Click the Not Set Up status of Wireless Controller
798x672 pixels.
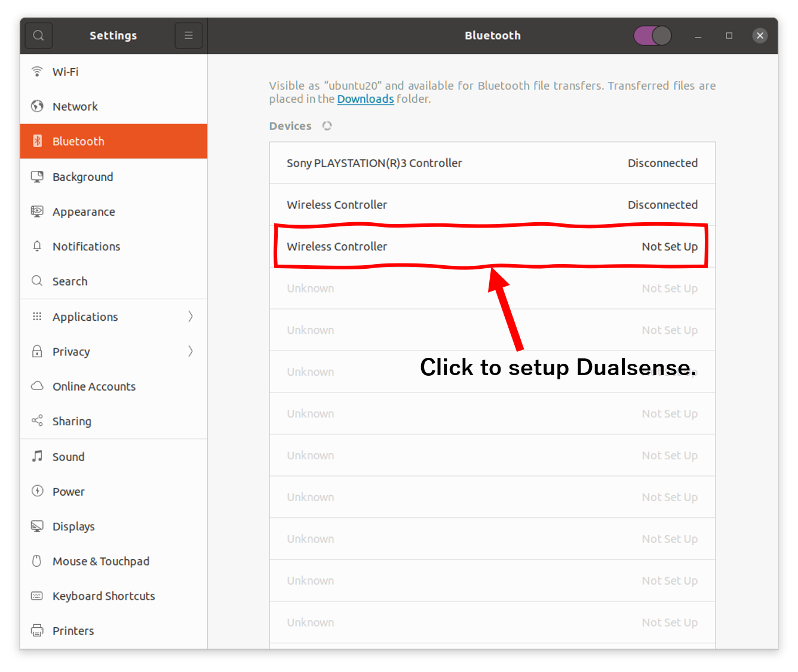pyautogui.click(x=670, y=247)
